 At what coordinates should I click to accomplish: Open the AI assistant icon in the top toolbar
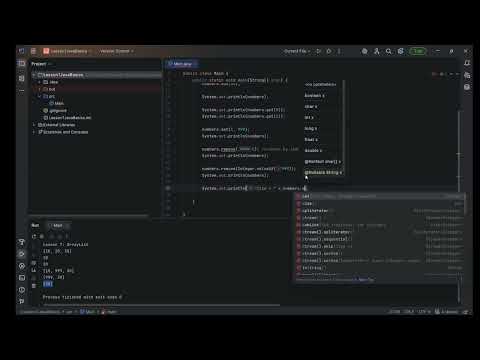[x=365, y=51]
